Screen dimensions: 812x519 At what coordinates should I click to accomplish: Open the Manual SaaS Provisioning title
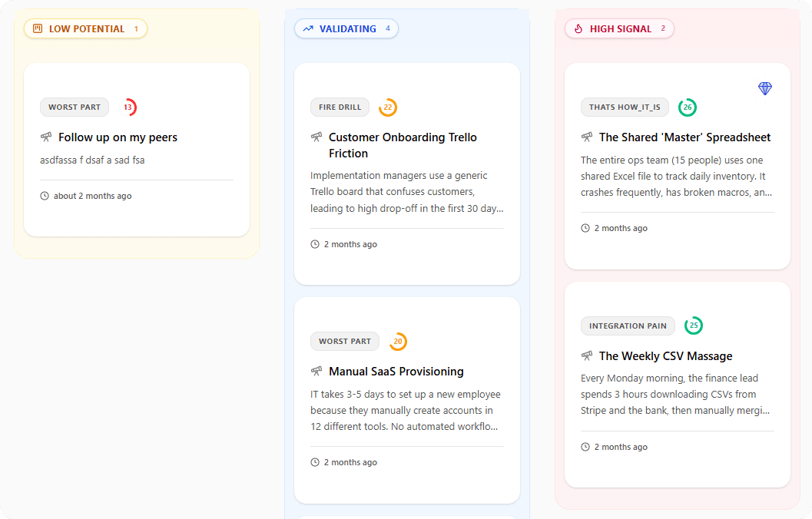(396, 371)
